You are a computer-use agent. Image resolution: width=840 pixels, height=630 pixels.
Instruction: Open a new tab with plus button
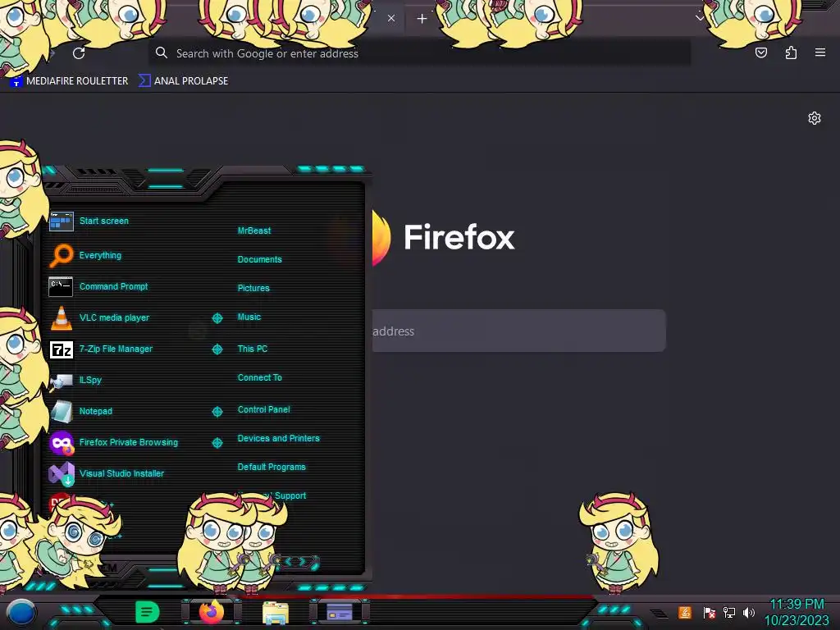422,19
